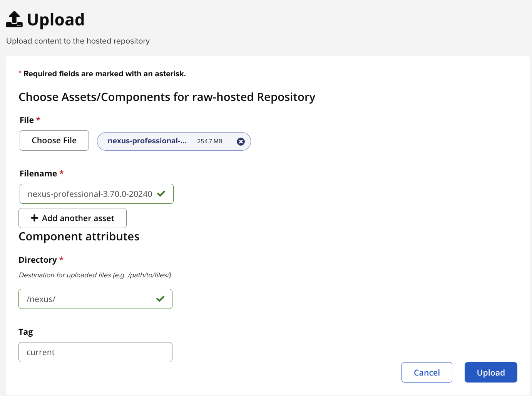Click 'Upload content to the hosted repository' text

(x=78, y=41)
